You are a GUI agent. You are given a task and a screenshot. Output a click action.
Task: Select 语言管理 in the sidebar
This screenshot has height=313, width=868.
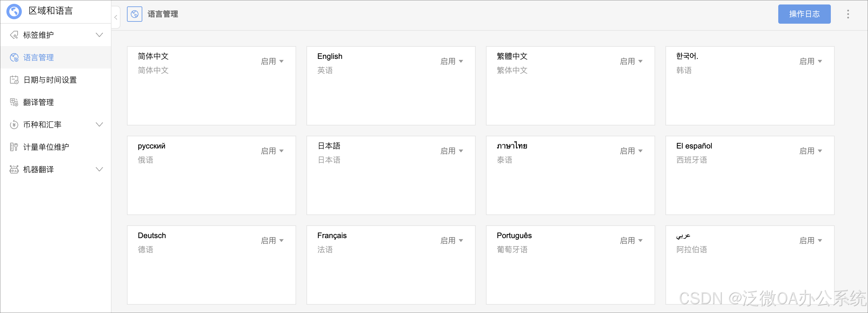55,58
